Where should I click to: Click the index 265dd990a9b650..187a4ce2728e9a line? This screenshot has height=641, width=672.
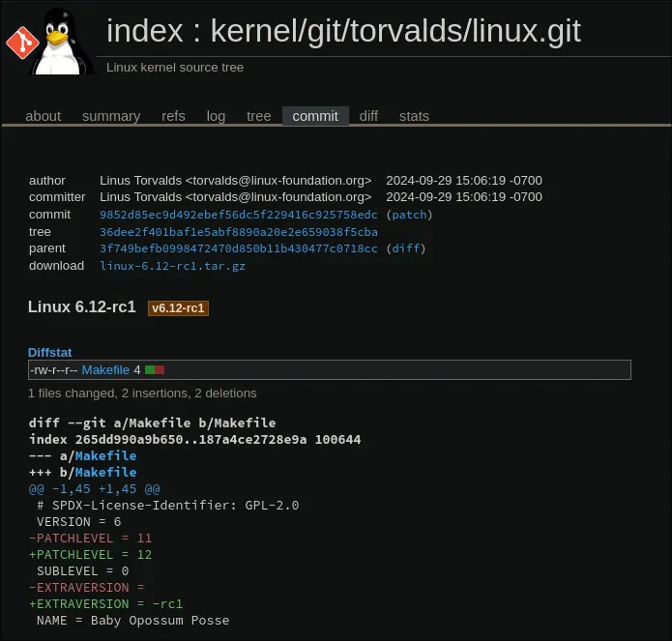tap(194, 440)
